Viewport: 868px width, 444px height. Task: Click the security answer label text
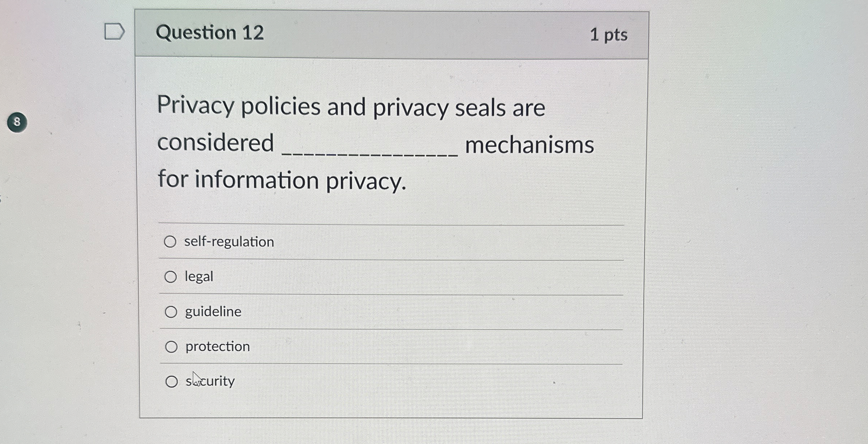point(210,381)
